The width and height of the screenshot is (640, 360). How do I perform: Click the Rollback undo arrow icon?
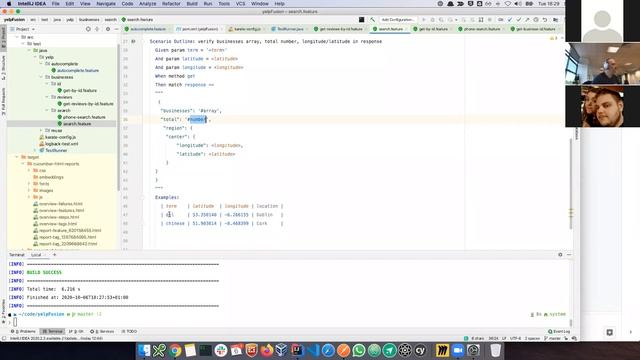point(545,20)
